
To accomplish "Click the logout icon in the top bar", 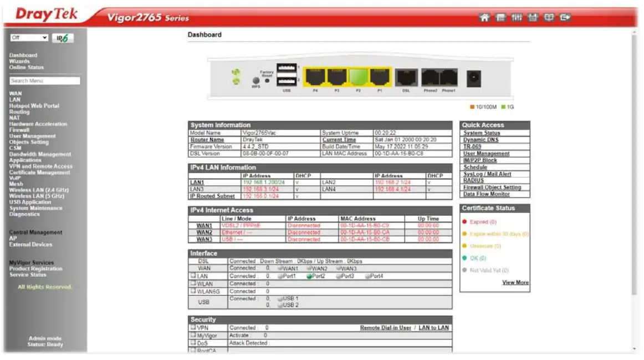I will click(566, 18).
